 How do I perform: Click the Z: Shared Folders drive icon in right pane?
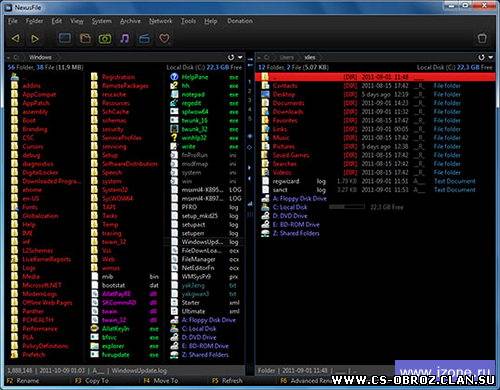(x=265, y=233)
